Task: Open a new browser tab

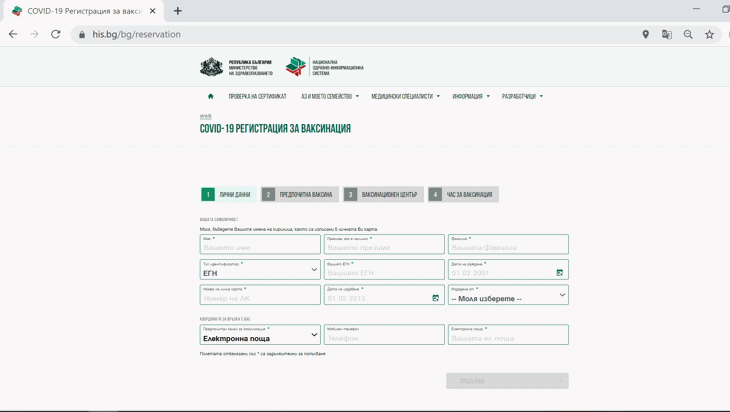Action: [x=178, y=11]
